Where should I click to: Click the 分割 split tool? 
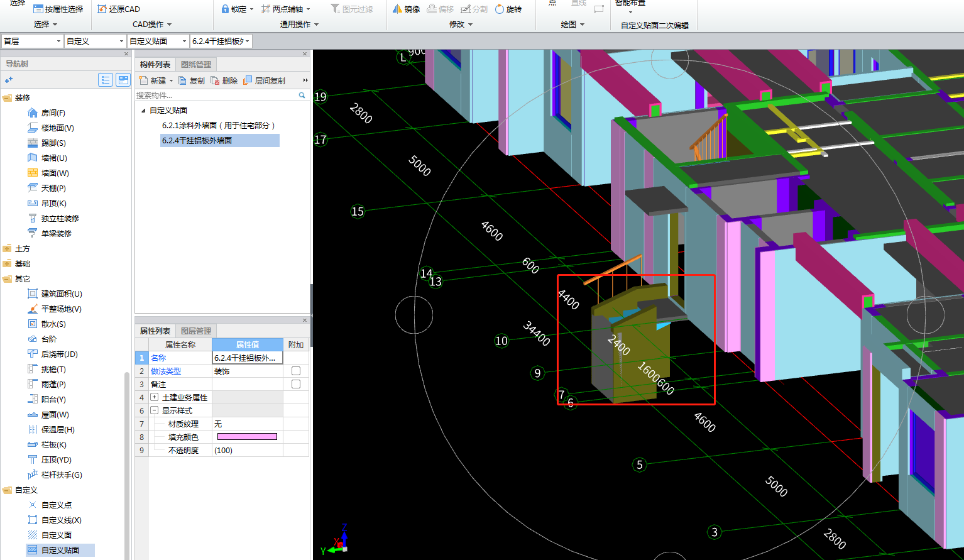[474, 9]
